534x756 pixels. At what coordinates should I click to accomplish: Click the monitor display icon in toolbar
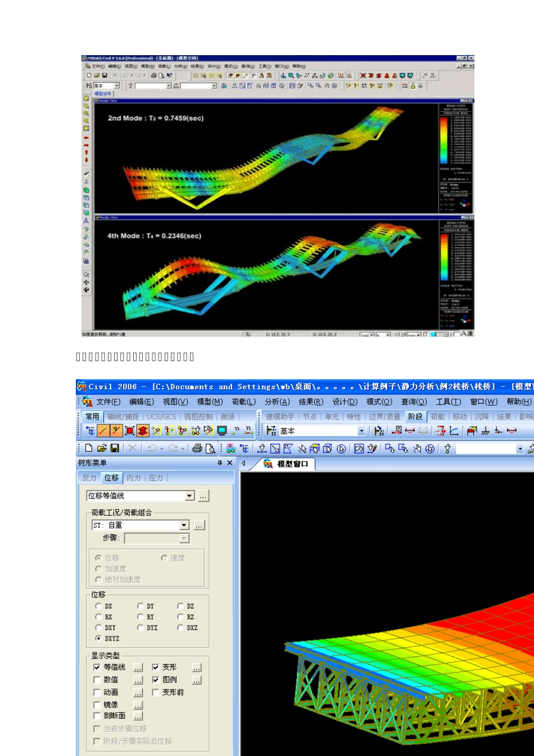pyautogui.click(x=222, y=431)
